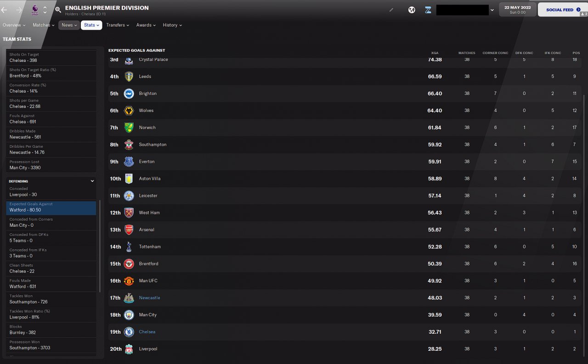588x364 pixels.
Task: Select Tackles Won Ratio (%) stat
Action: point(51,314)
